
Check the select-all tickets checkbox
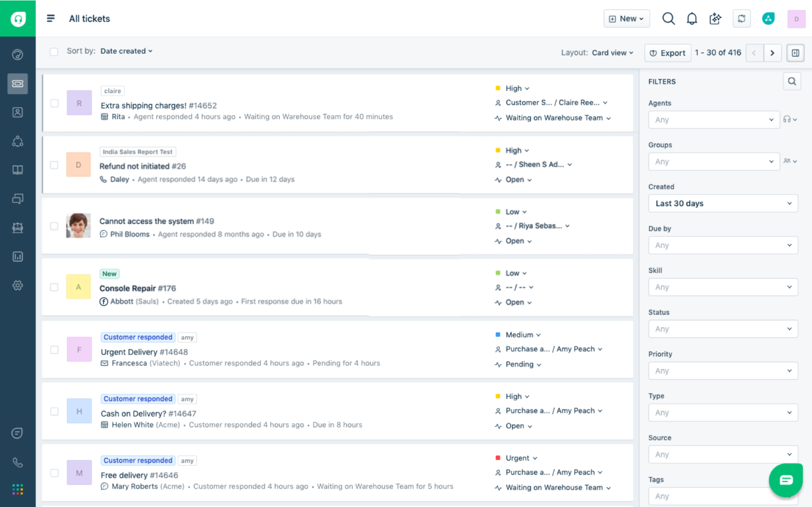click(x=54, y=51)
